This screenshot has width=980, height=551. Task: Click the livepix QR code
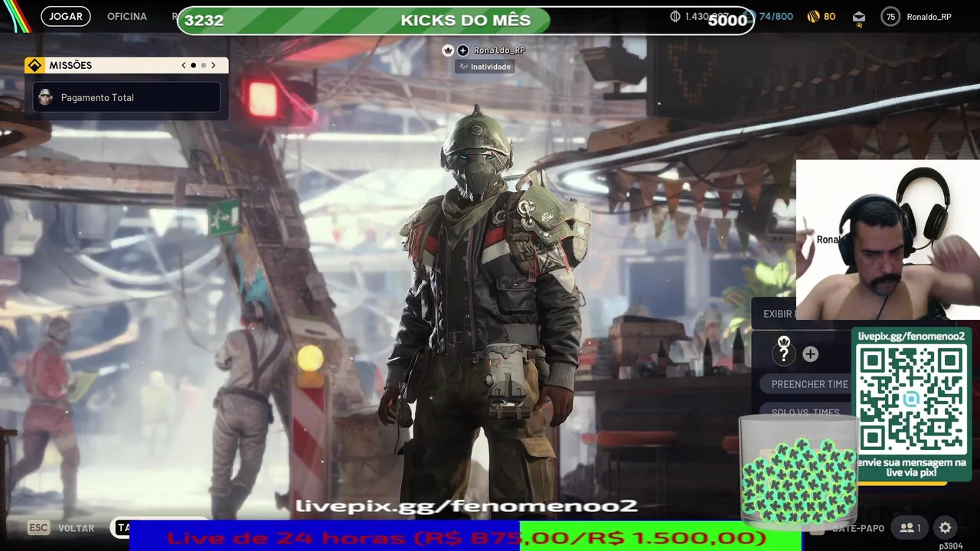click(x=911, y=399)
